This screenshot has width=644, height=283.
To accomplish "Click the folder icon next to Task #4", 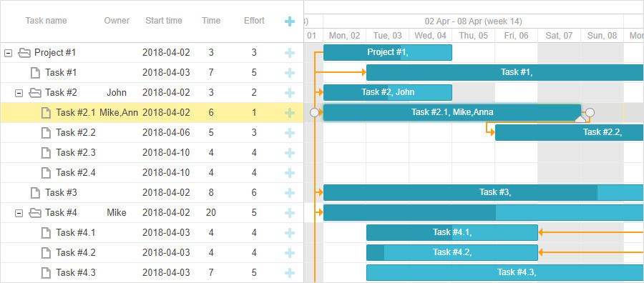I will (35, 213).
